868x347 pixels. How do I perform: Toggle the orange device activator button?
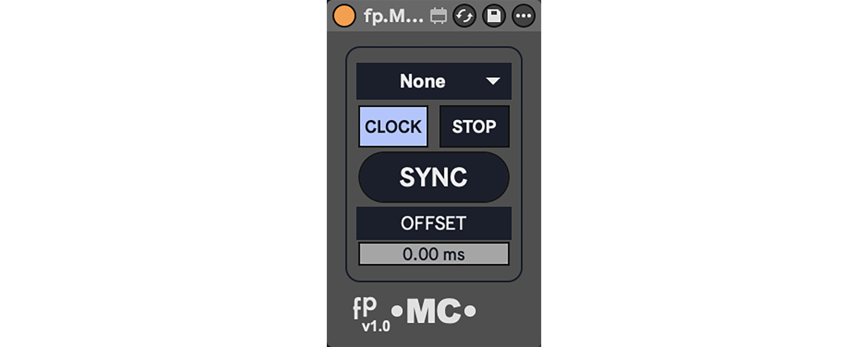pos(344,16)
